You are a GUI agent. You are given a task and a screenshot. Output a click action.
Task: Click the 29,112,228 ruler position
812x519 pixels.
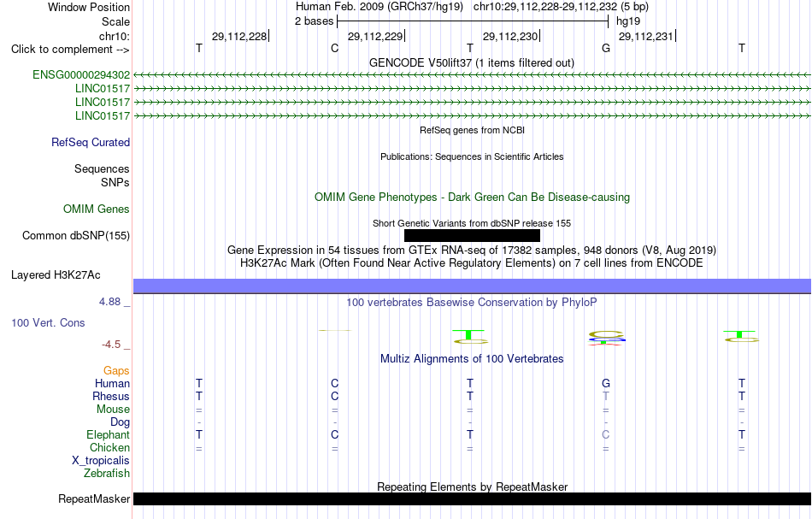(x=239, y=36)
